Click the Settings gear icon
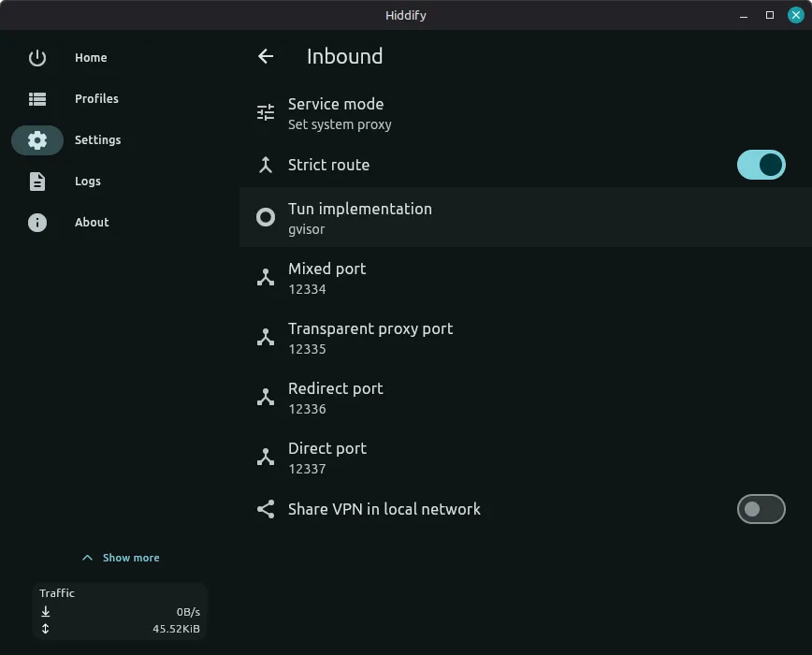Viewport: 812px width, 655px height. click(37, 139)
